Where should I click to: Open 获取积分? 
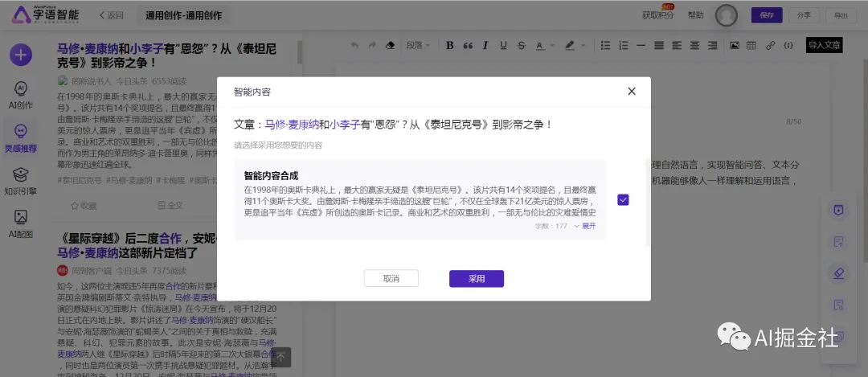click(x=657, y=15)
